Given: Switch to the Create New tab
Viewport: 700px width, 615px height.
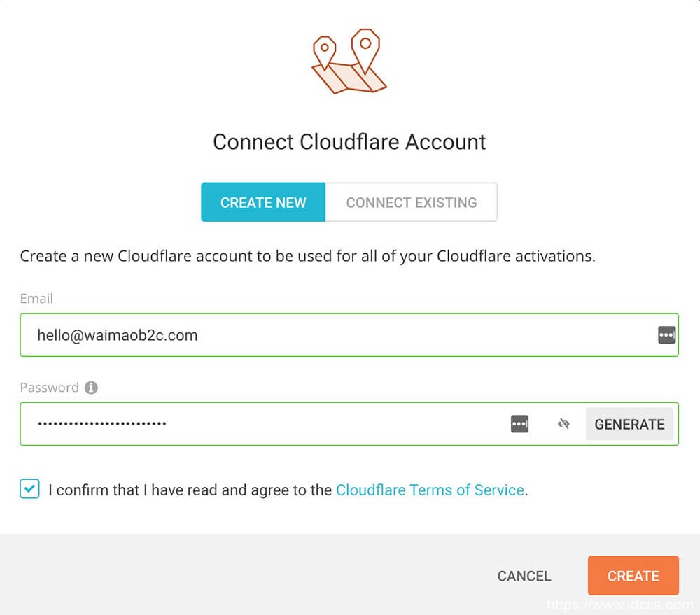Looking at the screenshot, I should tap(263, 202).
